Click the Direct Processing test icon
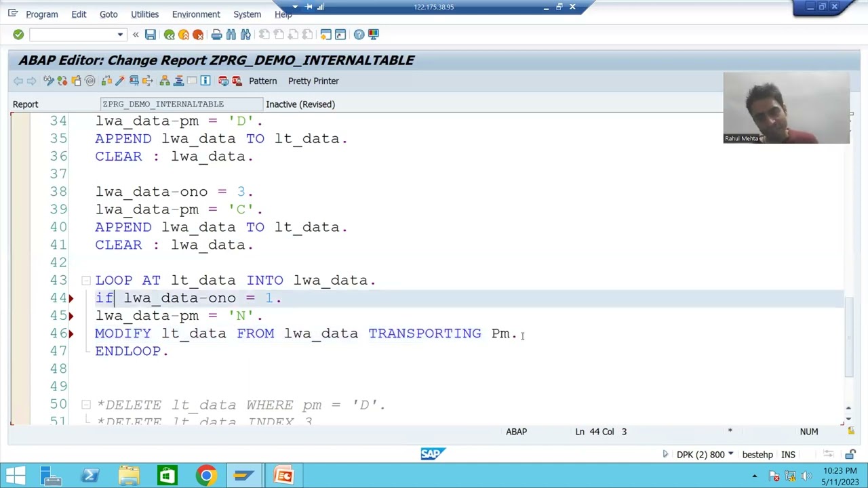The width and height of the screenshot is (868, 488). click(x=134, y=81)
